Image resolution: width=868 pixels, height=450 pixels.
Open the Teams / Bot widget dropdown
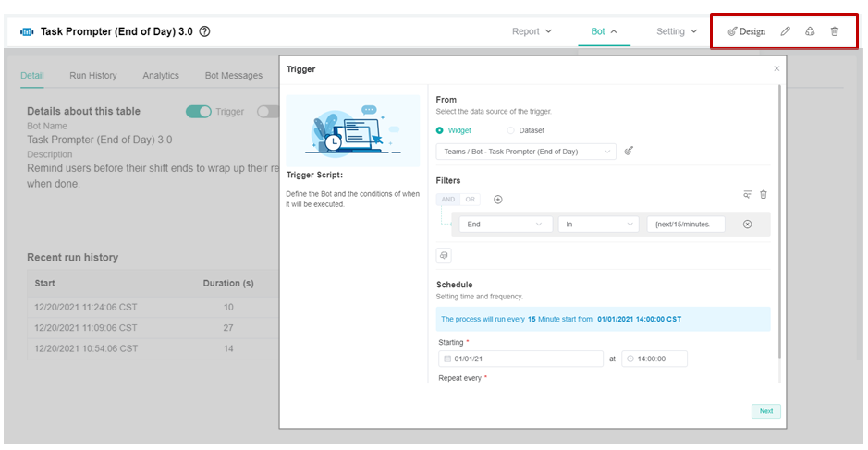click(526, 152)
